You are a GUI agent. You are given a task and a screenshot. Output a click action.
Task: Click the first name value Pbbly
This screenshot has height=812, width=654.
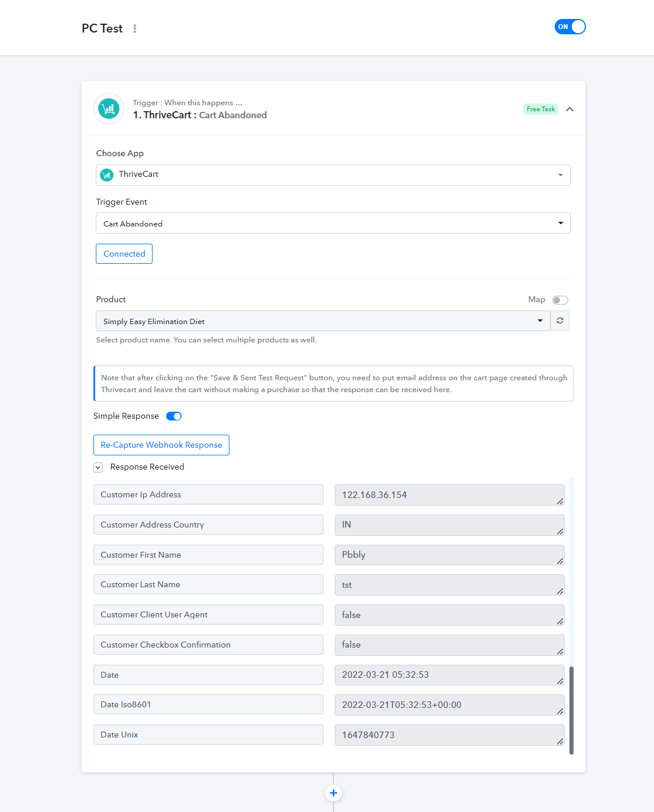[449, 555]
